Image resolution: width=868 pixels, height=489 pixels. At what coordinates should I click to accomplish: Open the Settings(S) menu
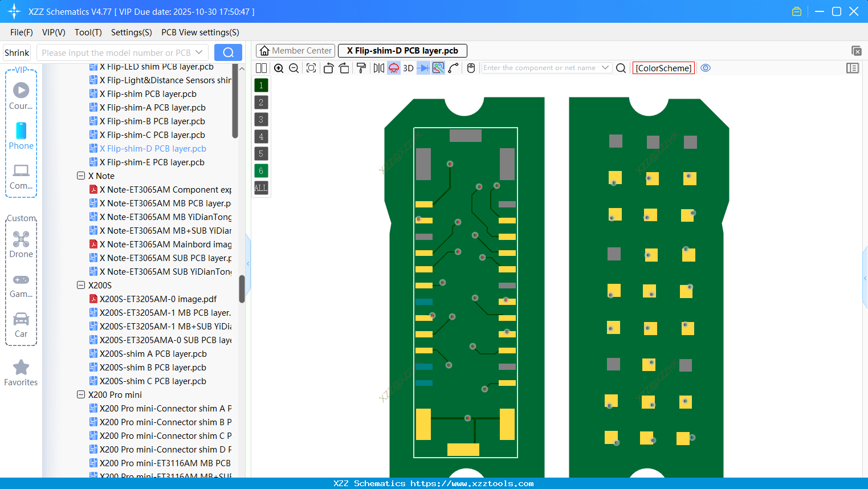click(131, 32)
